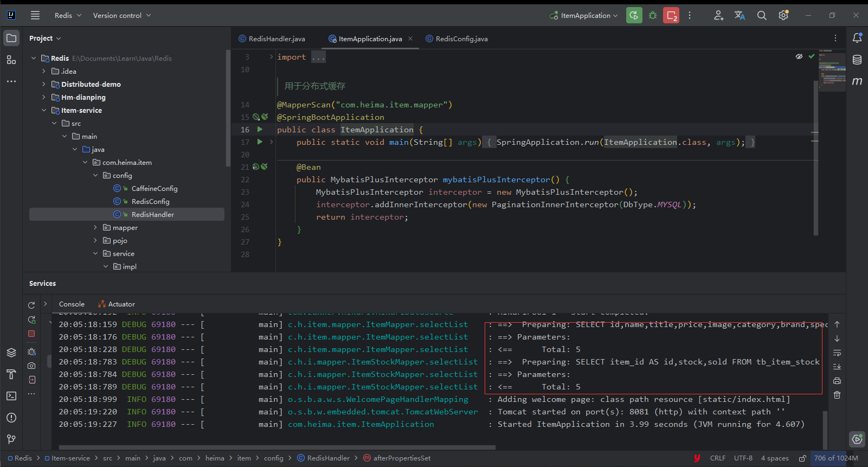Click afterPropertiesSet in breadcrumb bar
The image size is (868, 467).
click(x=397, y=458)
